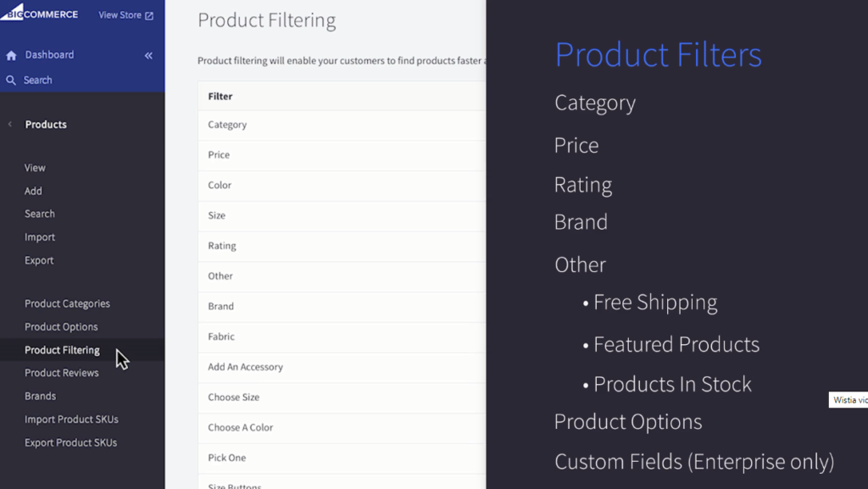Open the View products menu item
Viewport: 868px width, 489px height.
(x=35, y=168)
